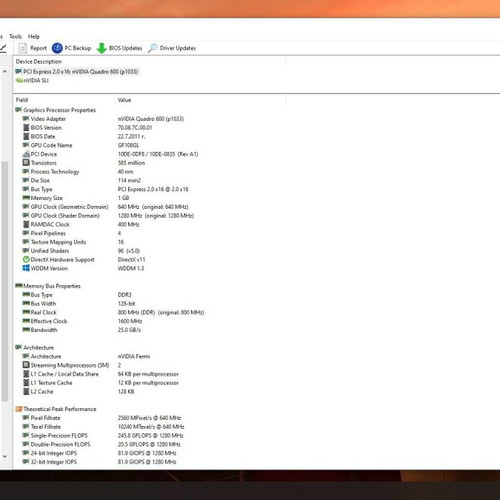
Task: Click the Architecture group header icon
Action: tap(19, 347)
